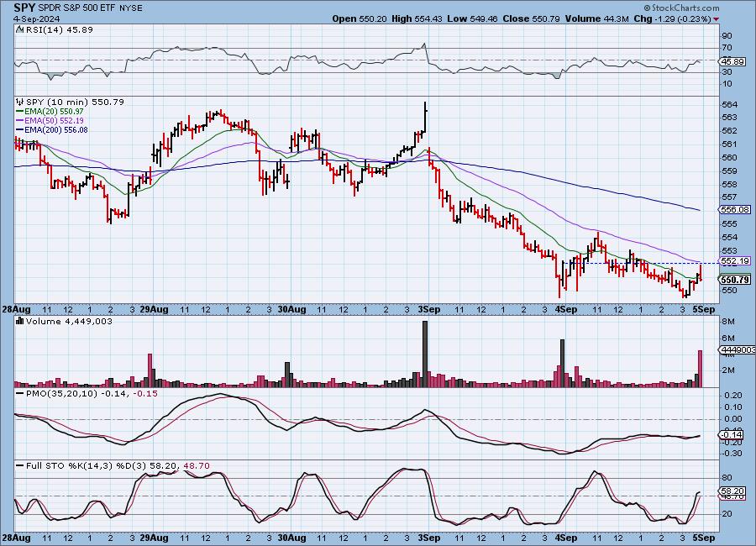Click the 556.08 price tag on axis
The image size is (756, 546).
point(735,209)
